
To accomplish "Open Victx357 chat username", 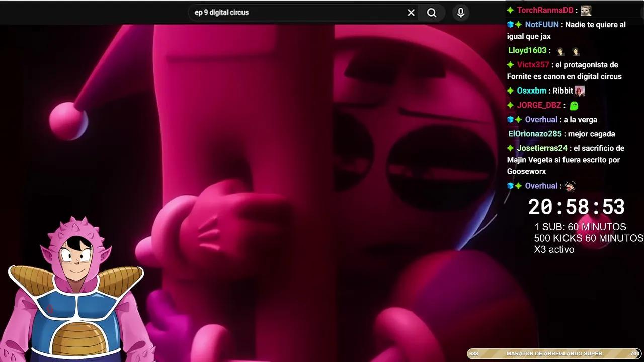I will point(533,64).
